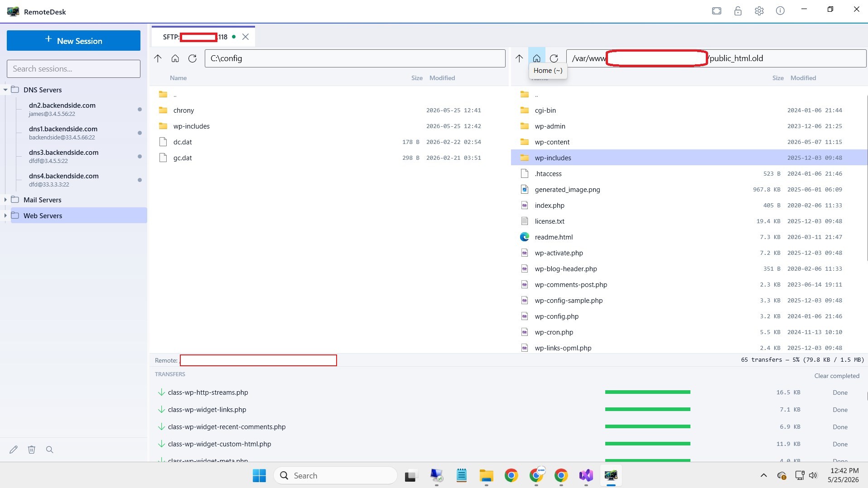
Task: Sort remote pane by Modified column
Action: (803, 78)
